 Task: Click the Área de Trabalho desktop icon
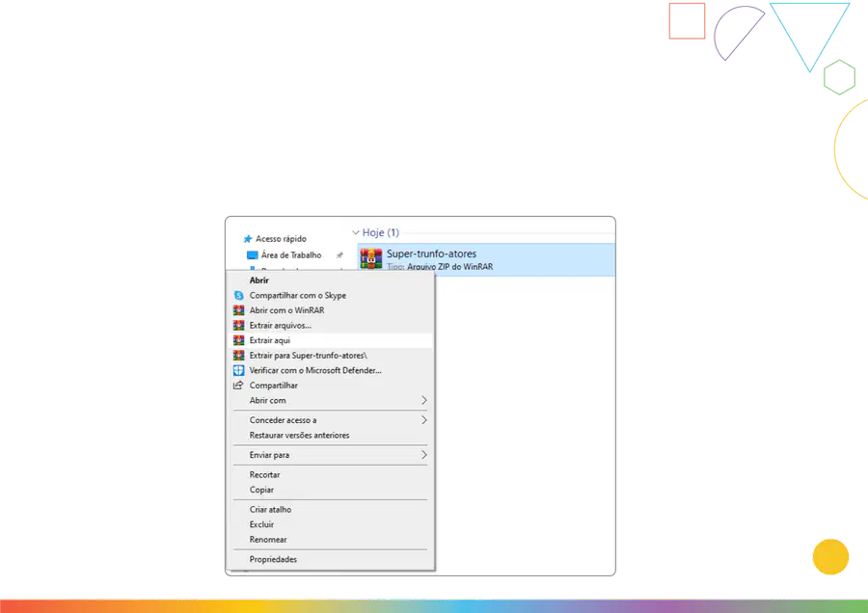(253, 255)
